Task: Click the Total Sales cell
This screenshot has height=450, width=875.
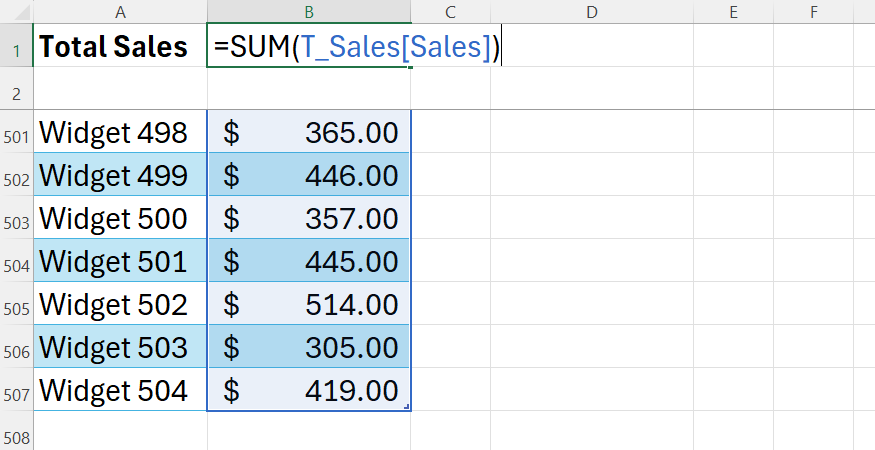Action: pyautogui.click(x=120, y=45)
